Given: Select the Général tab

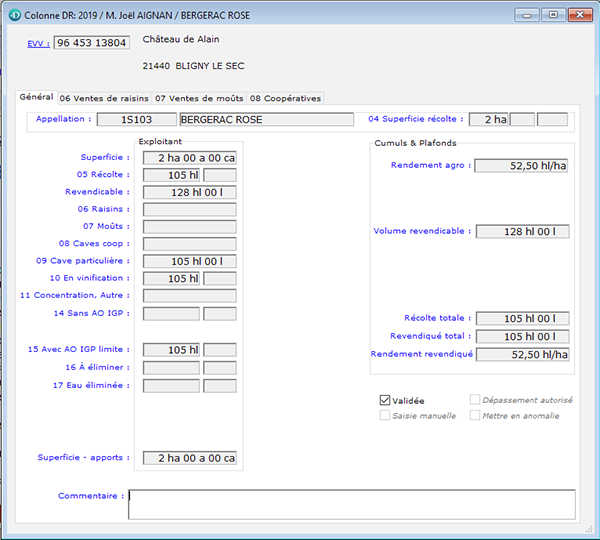Looking at the screenshot, I should coord(36,97).
